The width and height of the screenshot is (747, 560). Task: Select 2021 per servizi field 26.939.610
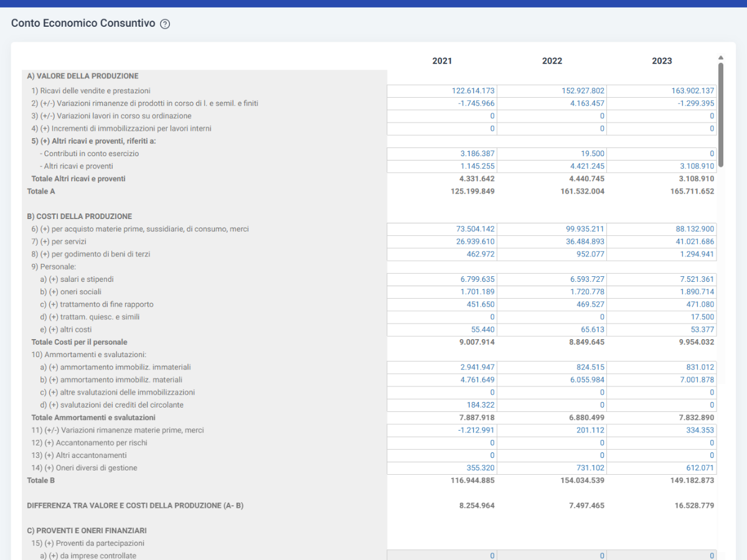(442, 242)
